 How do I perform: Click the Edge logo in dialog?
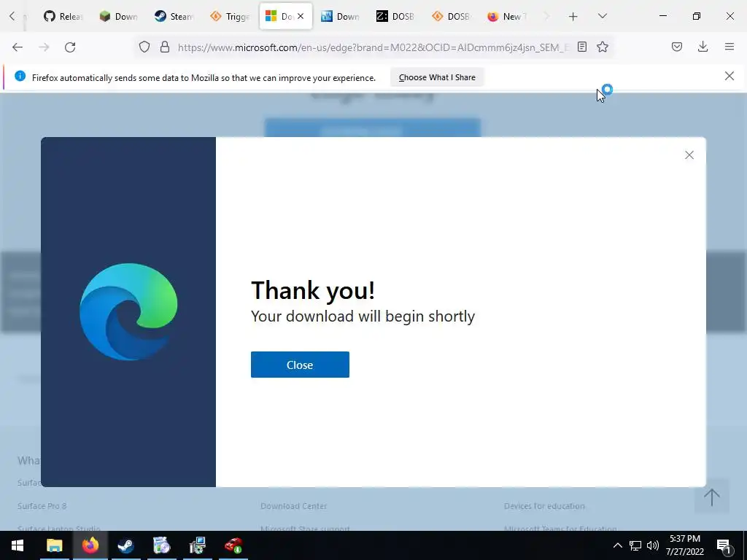(128, 312)
